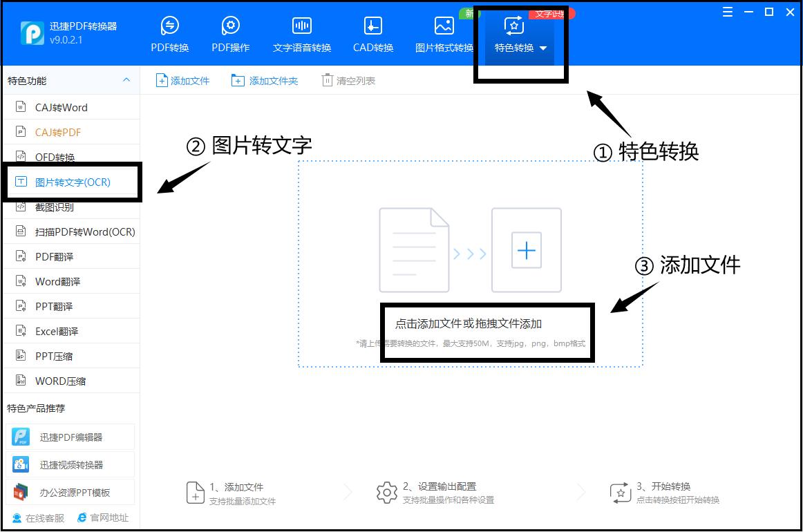Viewport: 803px width, 532px height.
Task: Select the CAD转换 converter icon
Action: (x=372, y=32)
